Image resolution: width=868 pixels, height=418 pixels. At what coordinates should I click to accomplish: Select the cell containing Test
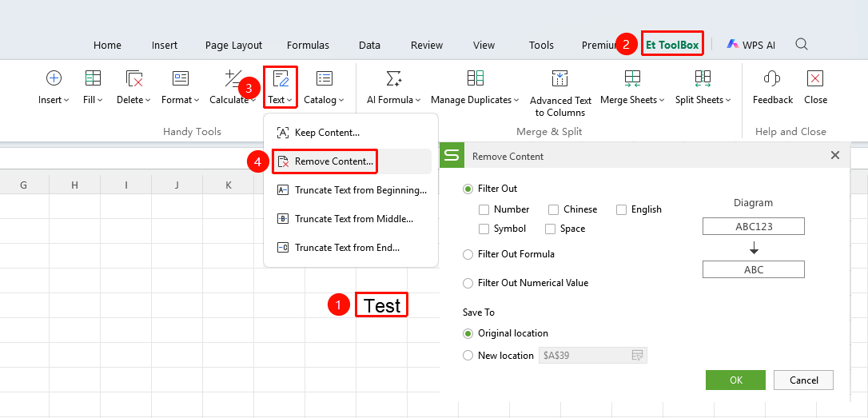coord(381,305)
